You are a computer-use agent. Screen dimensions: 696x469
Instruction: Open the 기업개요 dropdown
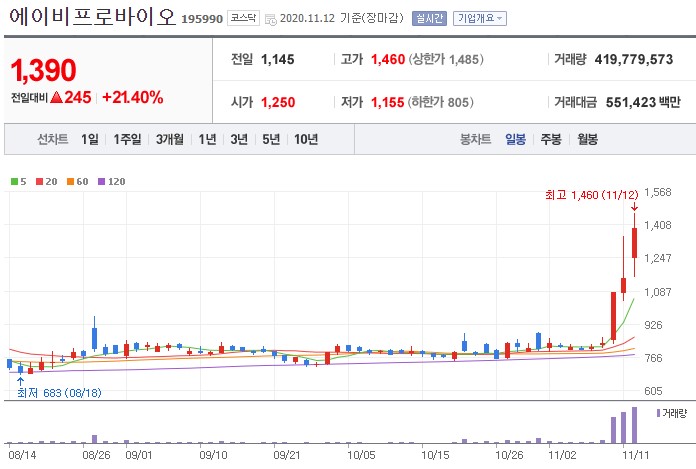pyautogui.click(x=479, y=18)
